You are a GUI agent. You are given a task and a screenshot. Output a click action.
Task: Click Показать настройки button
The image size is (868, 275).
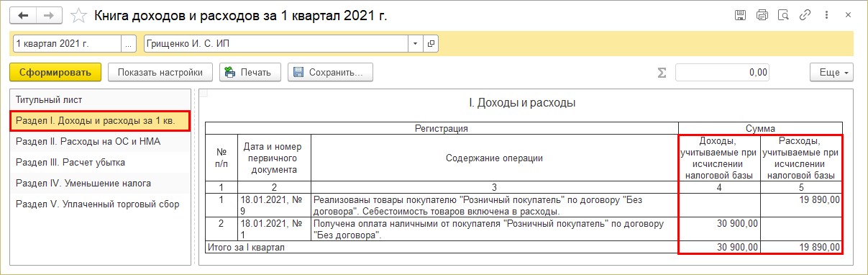tap(160, 72)
